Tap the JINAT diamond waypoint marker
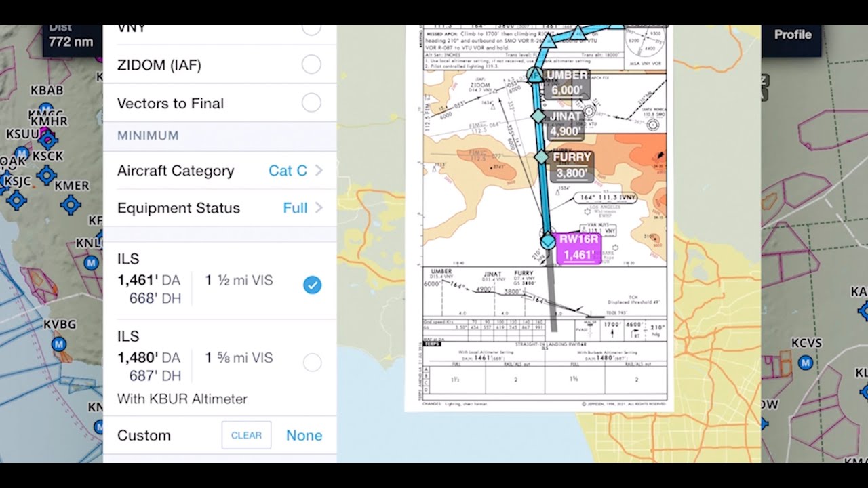The height and width of the screenshot is (488, 868). (538, 117)
